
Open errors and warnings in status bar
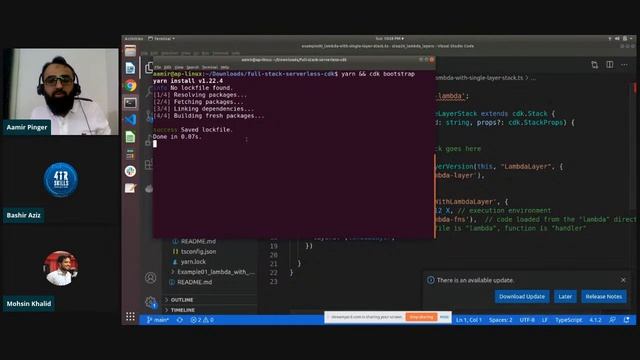click(x=202, y=320)
